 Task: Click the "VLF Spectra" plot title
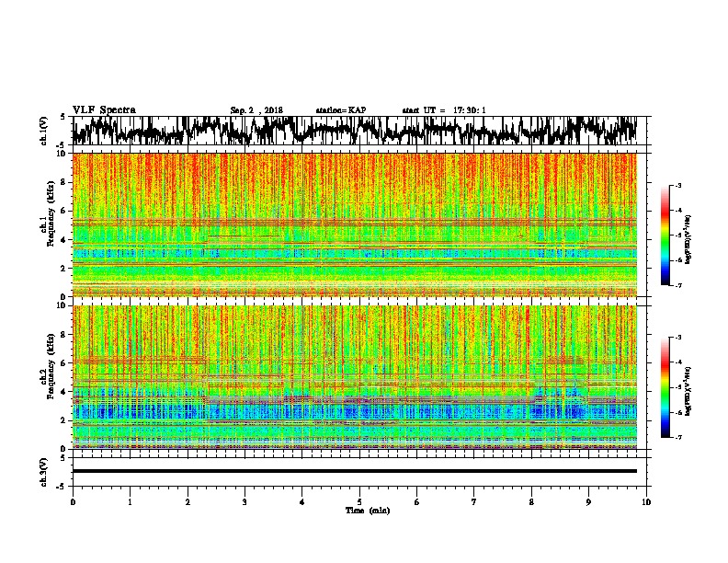(x=104, y=110)
